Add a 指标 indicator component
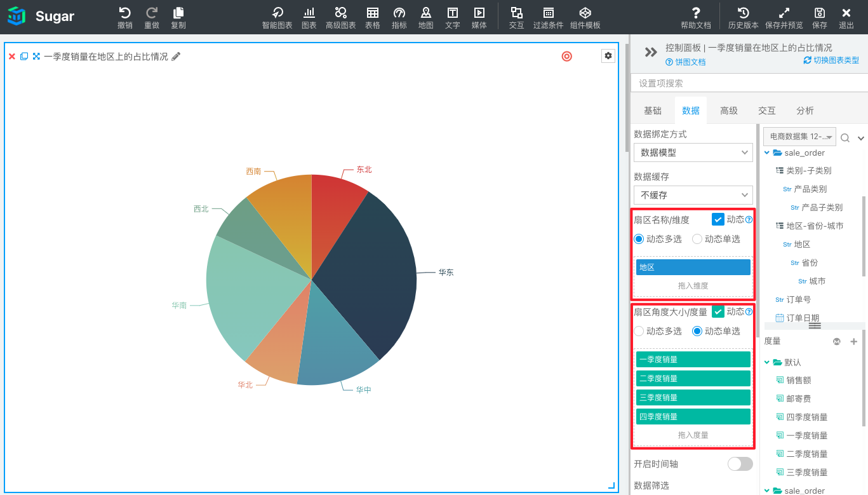Image resolution: width=868 pixels, height=495 pixels. pyautogui.click(x=399, y=13)
